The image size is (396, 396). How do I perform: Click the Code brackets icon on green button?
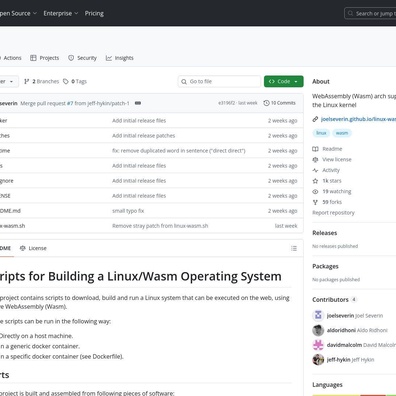coord(272,81)
